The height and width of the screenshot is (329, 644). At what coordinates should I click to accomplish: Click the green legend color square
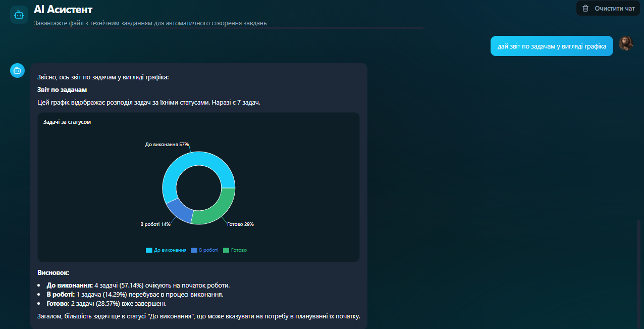pos(226,250)
